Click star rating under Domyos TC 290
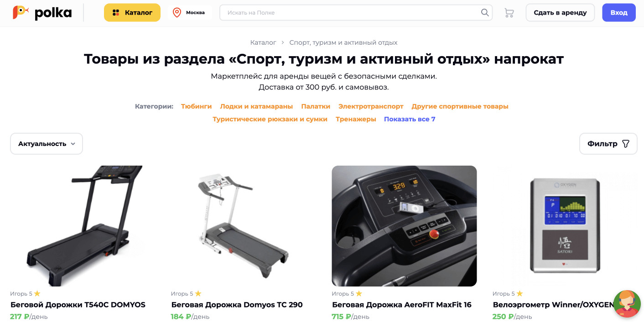 (x=198, y=293)
